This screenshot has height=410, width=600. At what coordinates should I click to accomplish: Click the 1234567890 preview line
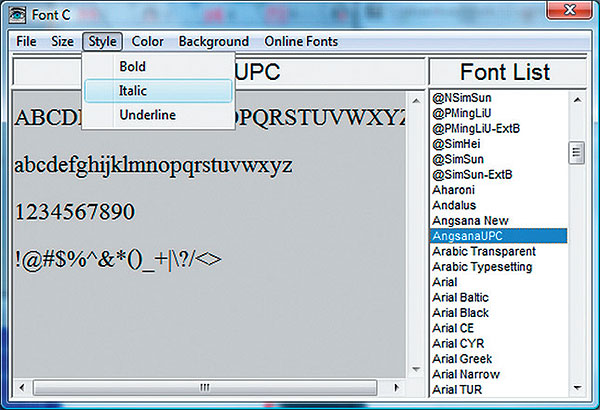click(75, 212)
